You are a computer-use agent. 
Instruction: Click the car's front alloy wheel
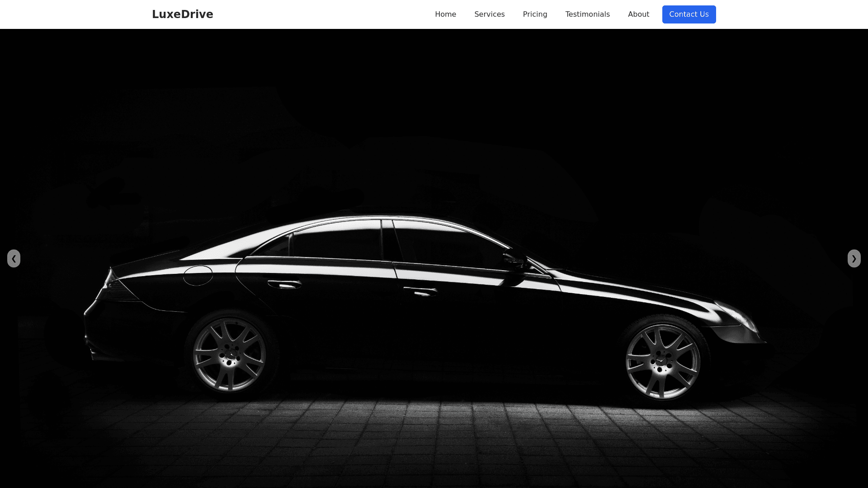click(x=662, y=361)
